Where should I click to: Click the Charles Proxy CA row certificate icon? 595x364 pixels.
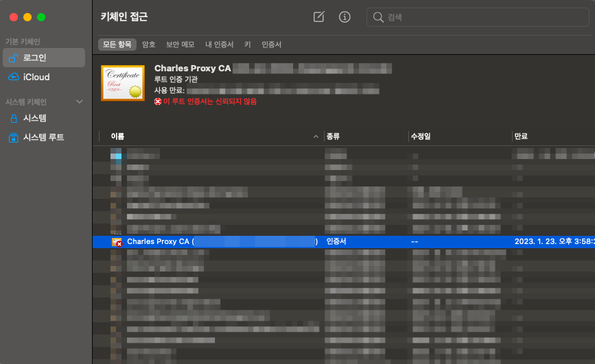[x=117, y=242]
